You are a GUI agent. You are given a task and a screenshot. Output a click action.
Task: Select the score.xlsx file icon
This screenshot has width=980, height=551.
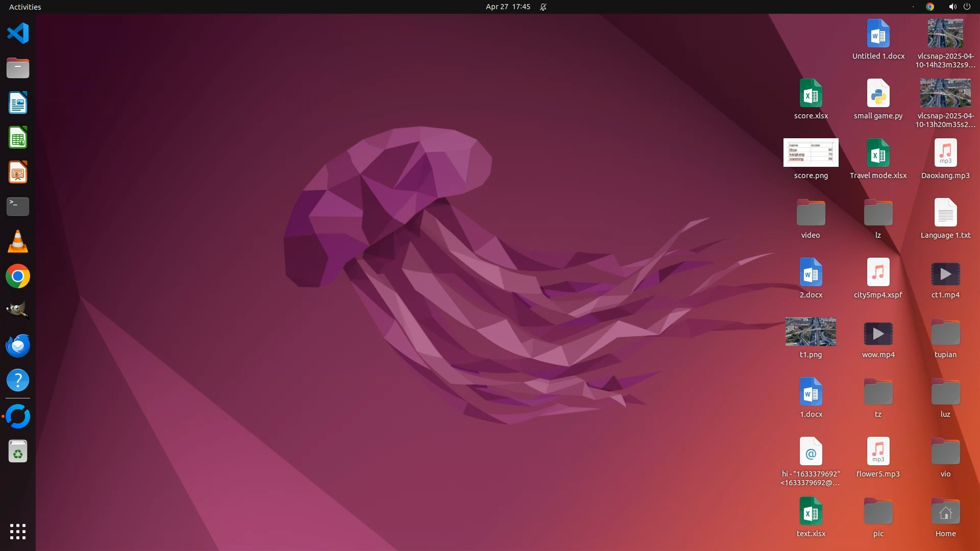tap(811, 94)
